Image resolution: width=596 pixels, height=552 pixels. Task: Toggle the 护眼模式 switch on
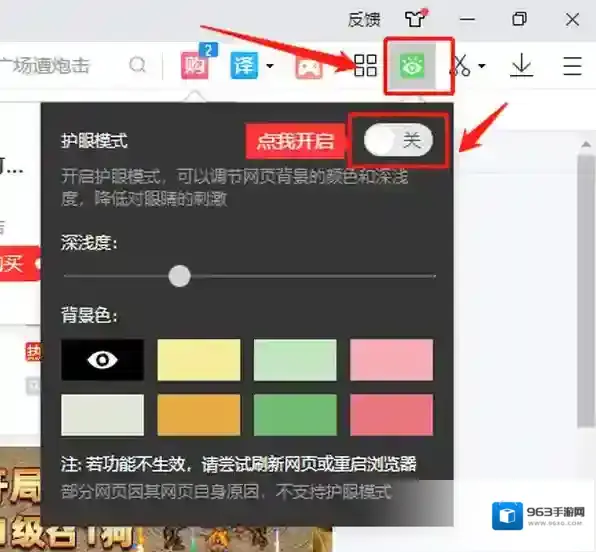point(398,140)
